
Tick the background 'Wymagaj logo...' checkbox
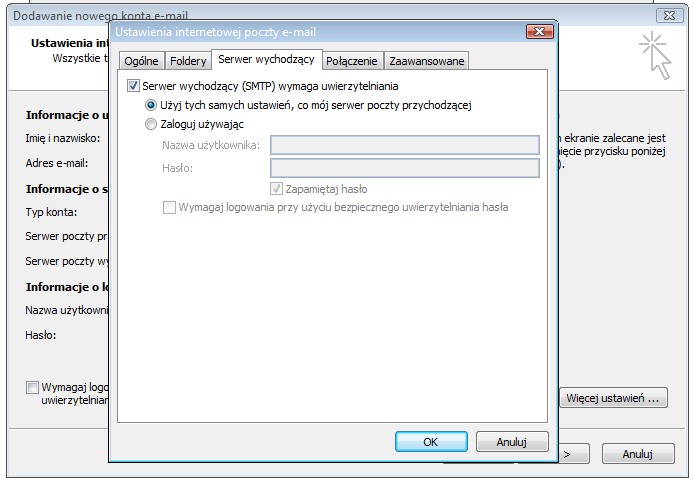pos(33,387)
